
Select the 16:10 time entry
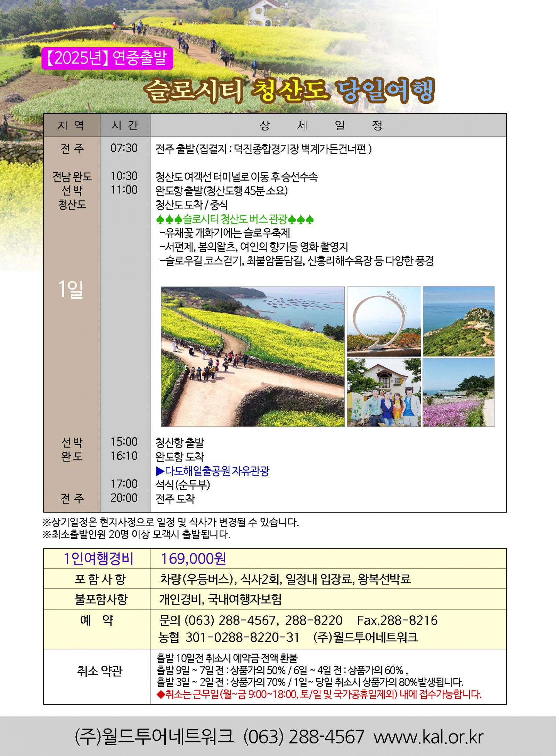point(124,456)
